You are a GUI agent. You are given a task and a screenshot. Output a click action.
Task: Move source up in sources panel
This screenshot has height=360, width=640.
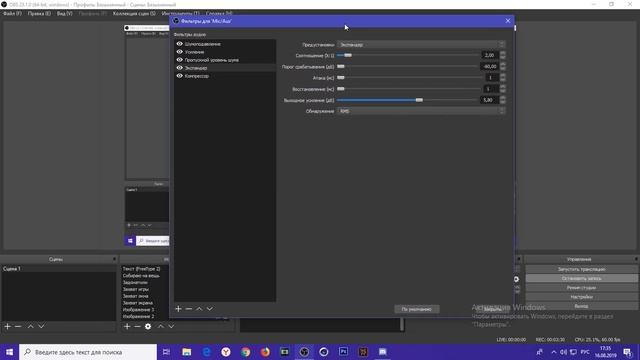(x=161, y=327)
